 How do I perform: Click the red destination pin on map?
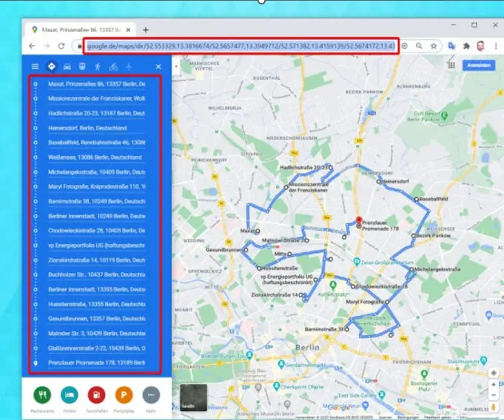coord(359,220)
